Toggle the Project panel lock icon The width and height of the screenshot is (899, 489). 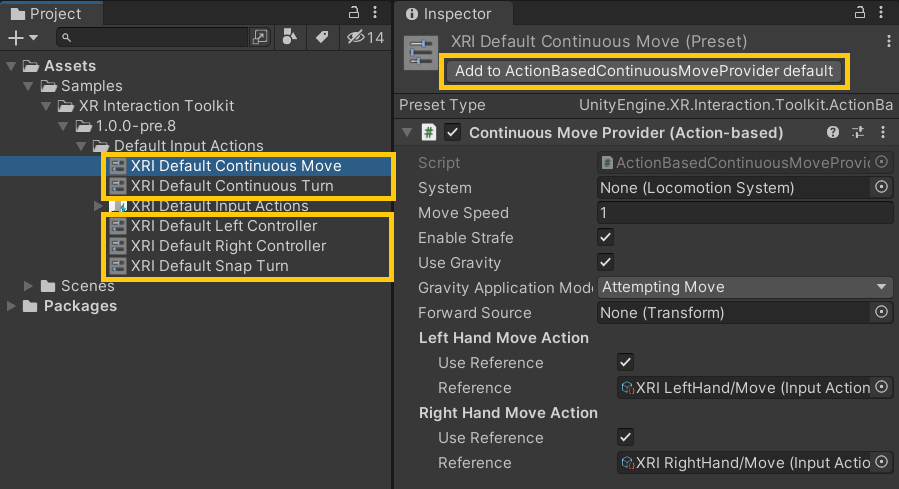[x=354, y=12]
